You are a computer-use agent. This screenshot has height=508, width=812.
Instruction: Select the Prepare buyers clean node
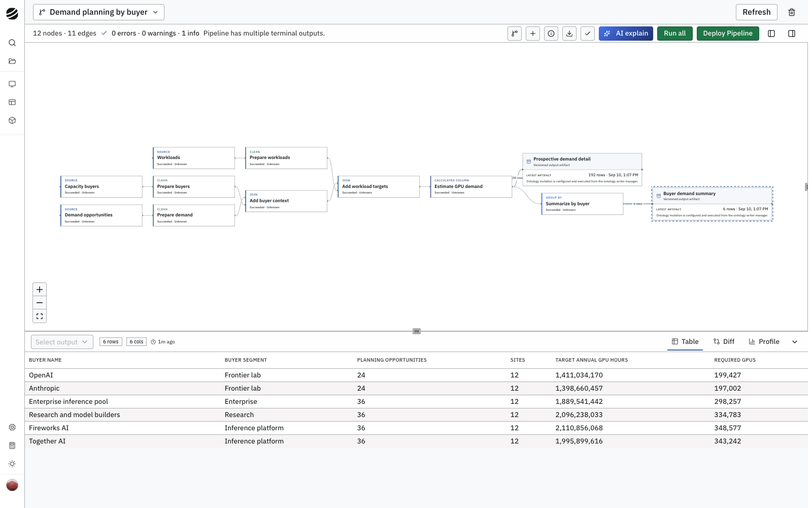coord(194,187)
